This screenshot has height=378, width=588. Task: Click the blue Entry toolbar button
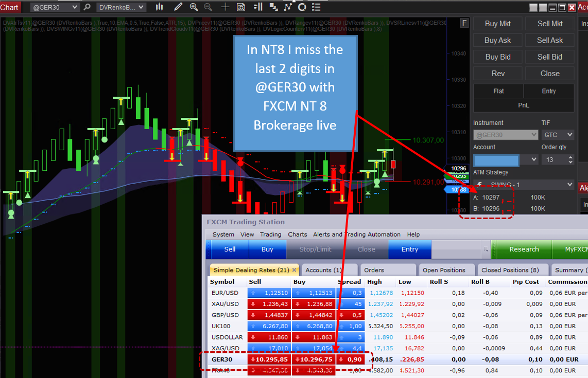point(409,249)
